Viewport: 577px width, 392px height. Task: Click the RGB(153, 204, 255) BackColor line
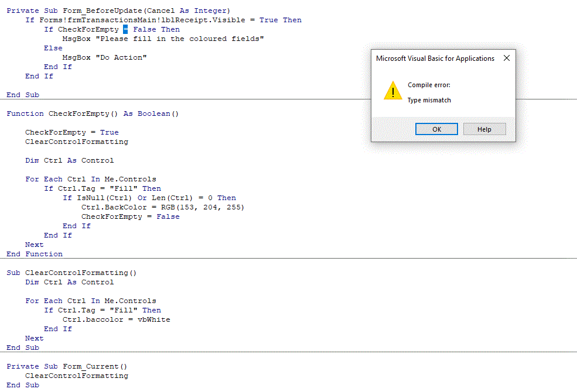(162, 207)
